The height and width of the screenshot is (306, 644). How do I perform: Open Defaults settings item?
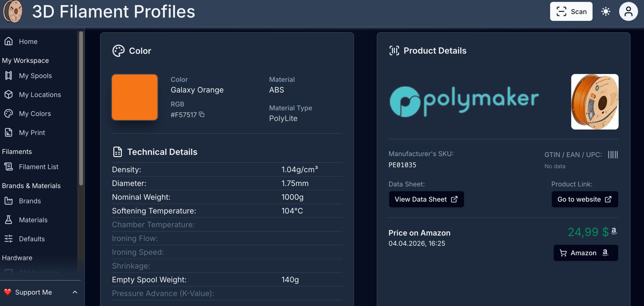[x=32, y=239]
